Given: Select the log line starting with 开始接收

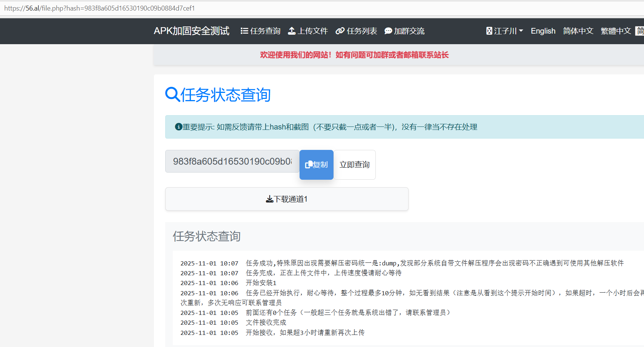Looking at the screenshot, I should coord(272,333).
